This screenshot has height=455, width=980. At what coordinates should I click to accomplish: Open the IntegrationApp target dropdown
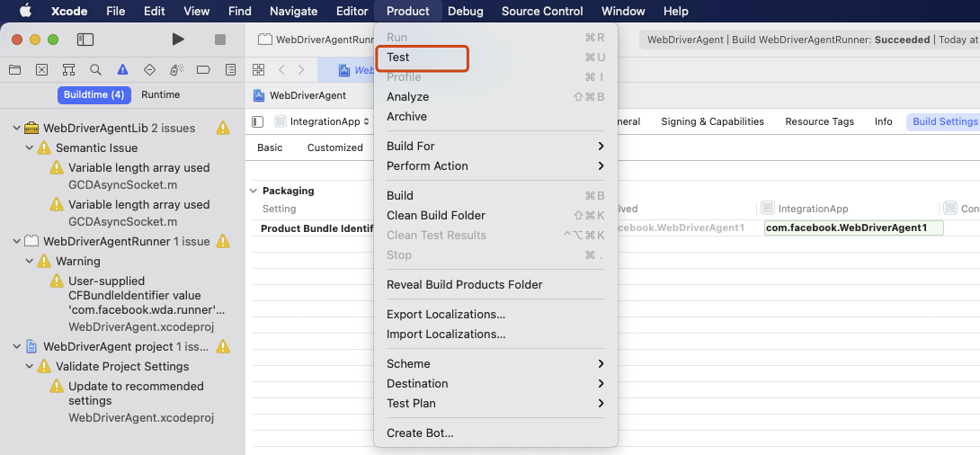click(x=323, y=121)
